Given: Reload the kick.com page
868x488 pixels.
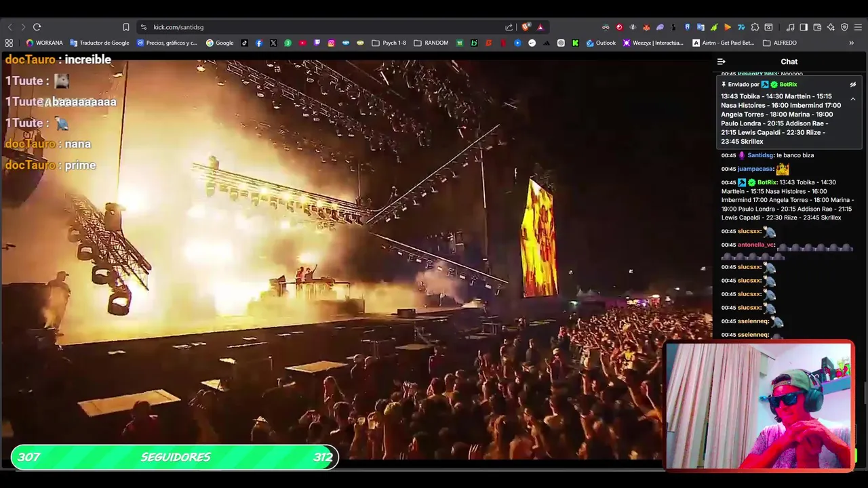Looking at the screenshot, I should coord(37,27).
